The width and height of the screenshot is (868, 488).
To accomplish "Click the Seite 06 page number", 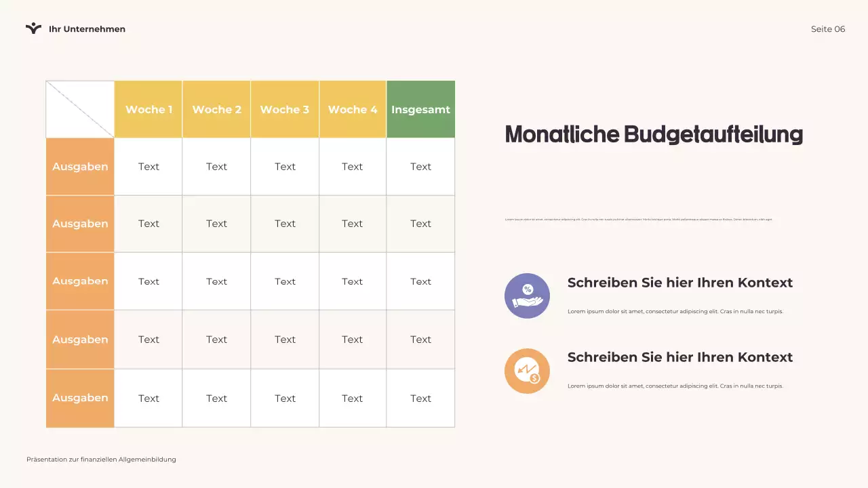I will click(x=828, y=29).
